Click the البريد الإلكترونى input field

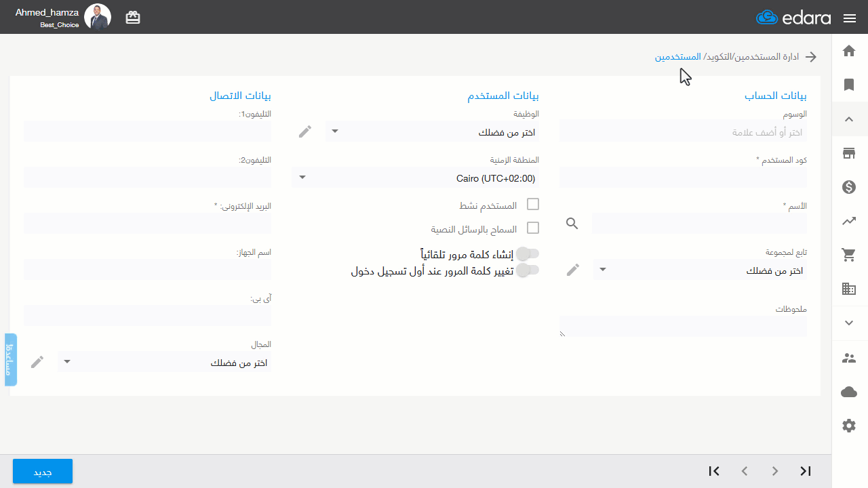147,224
